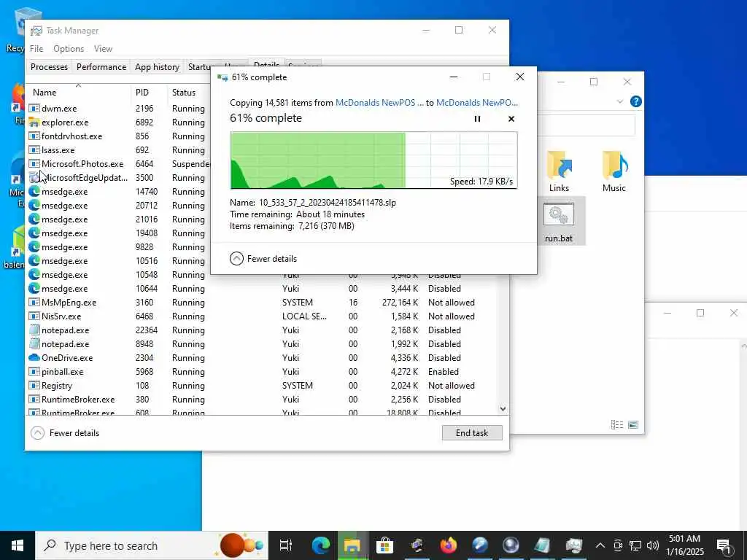Viewport: 747px width, 560px height.
Task: Collapse Task Manager with Fewer details
Action: [65, 433]
